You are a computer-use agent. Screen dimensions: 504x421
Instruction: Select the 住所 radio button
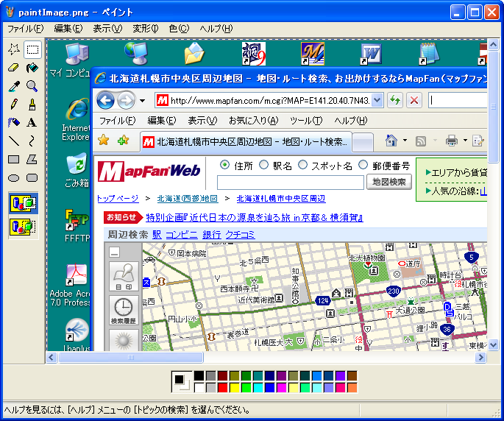tap(224, 165)
